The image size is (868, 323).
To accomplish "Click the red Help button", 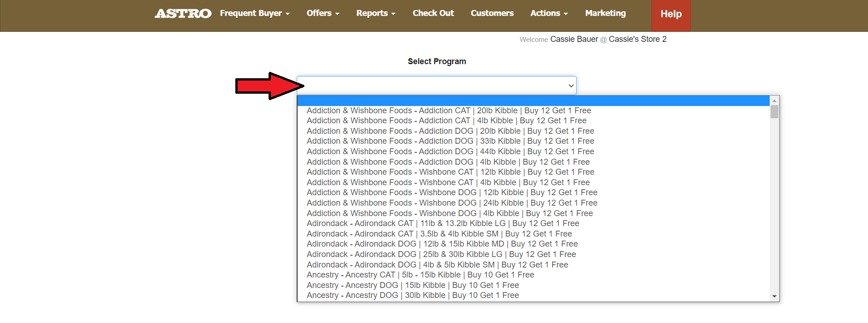I will click(671, 15).
